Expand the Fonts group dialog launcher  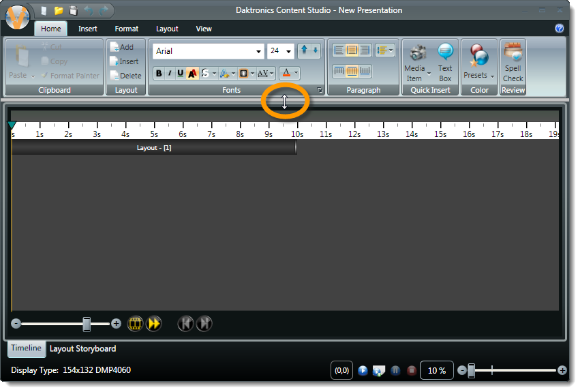320,90
